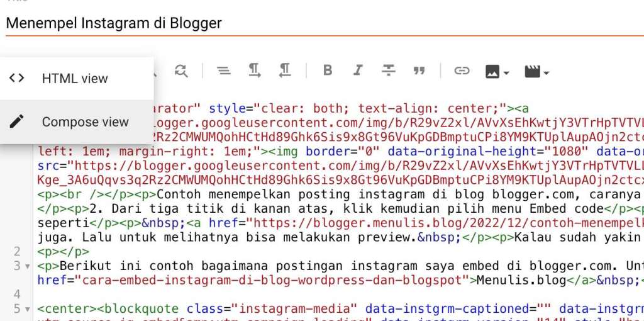Select HTML view from the dropdown menu
The width and height of the screenshot is (644, 321).
[77, 78]
